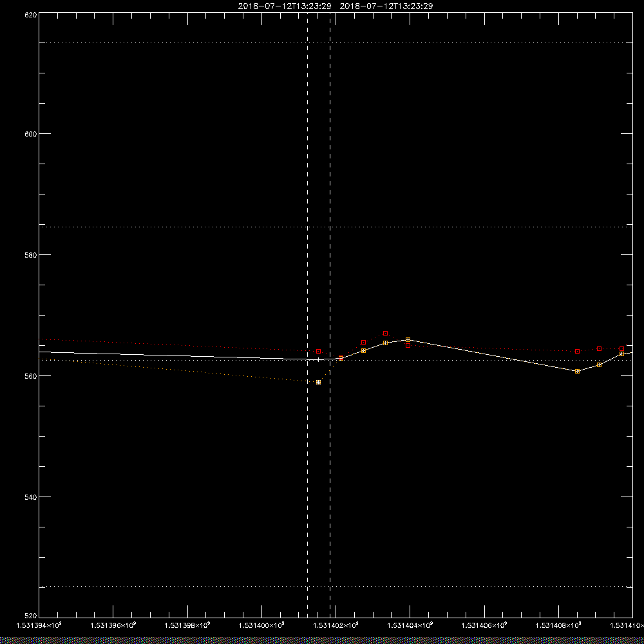Click y-axis label 560
644x644 pixels.
(31, 376)
